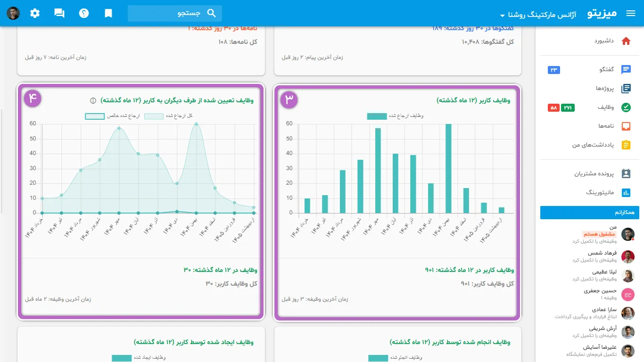The width and height of the screenshot is (644, 362).
Task: Open the hamburger menu icon
Action: pos(631,13)
